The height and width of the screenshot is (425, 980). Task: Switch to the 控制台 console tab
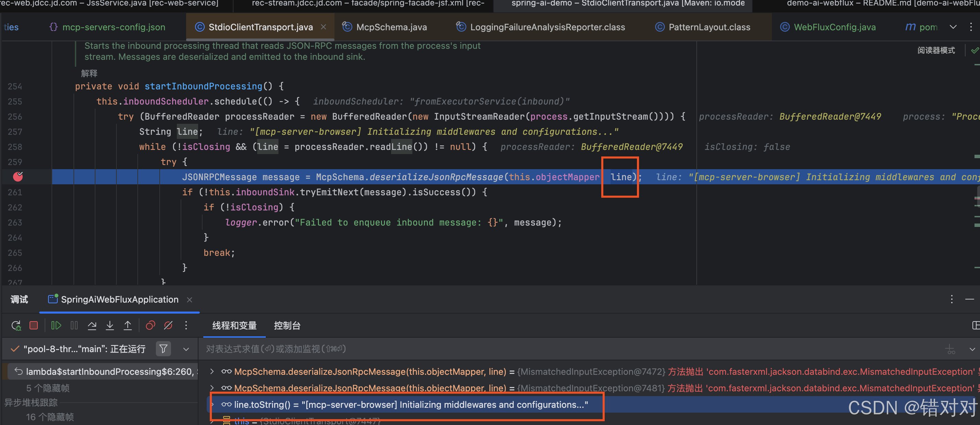tap(287, 326)
